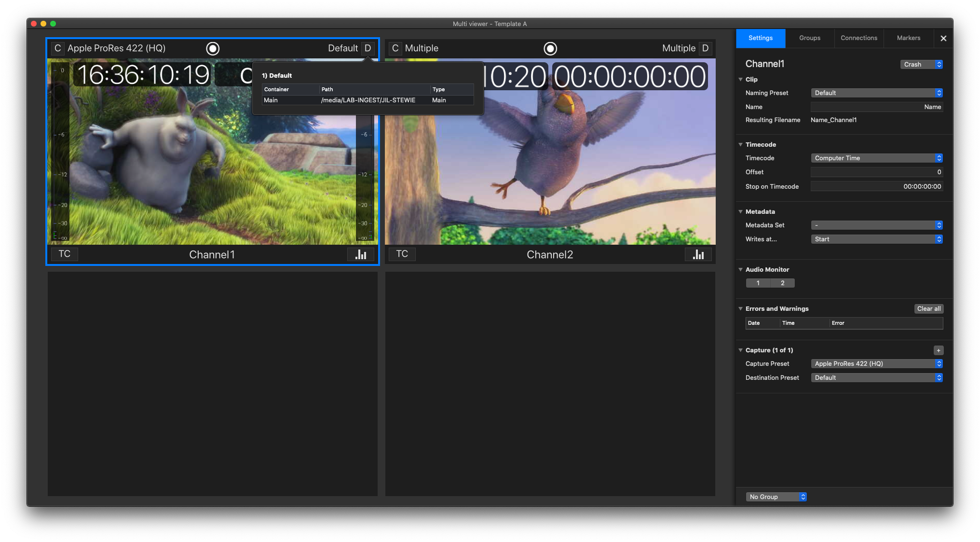Open the Metadata Set dropdown
Image resolution: width=980 pixels, height=542 pixels.
click(x=877, y=225)
